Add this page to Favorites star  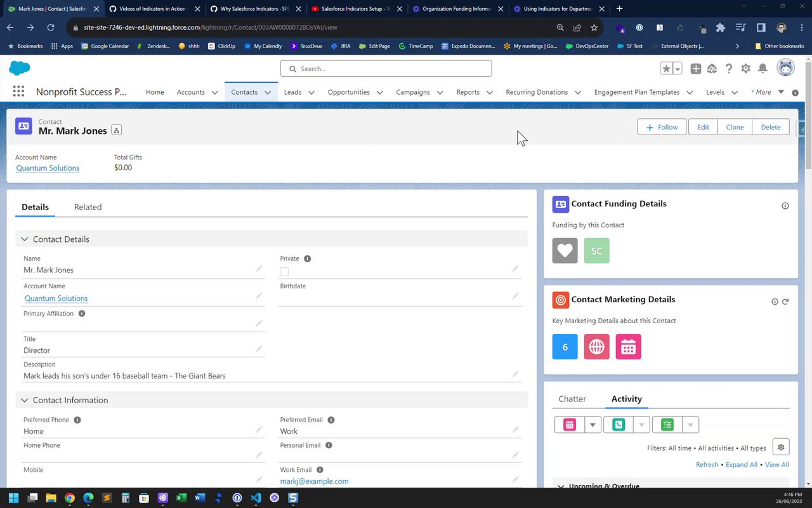(x=666, y=69)
